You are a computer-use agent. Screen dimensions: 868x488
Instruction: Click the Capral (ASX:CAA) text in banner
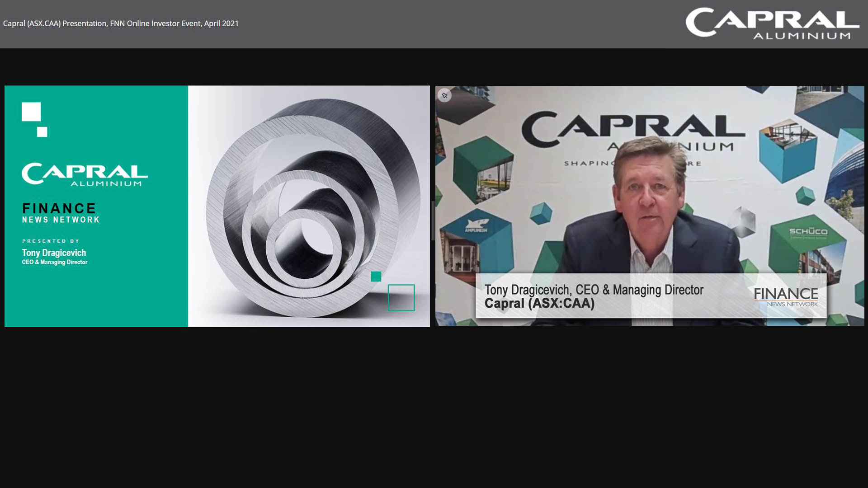pos(539,303)
